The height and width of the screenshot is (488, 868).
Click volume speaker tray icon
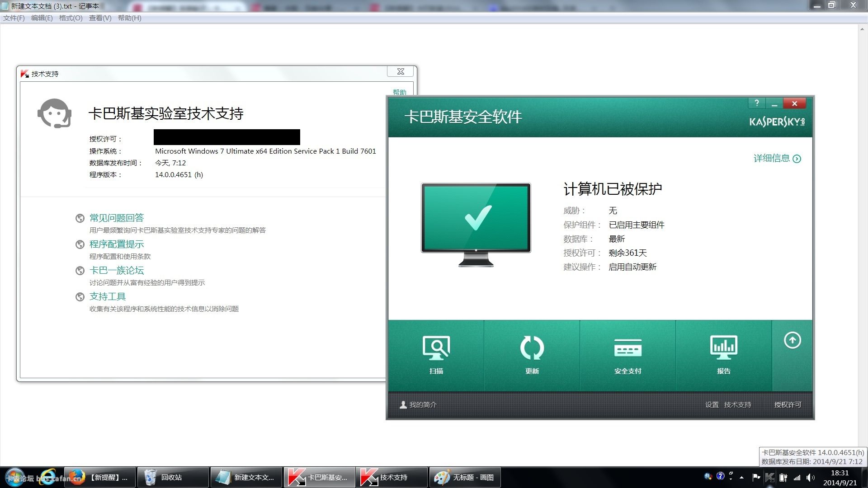click(x=810, y=477)
